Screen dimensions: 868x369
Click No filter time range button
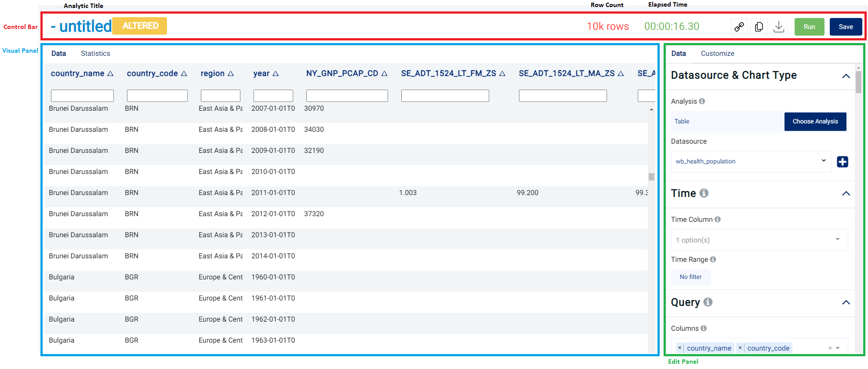pyautogui.click(x=691, y=277)
